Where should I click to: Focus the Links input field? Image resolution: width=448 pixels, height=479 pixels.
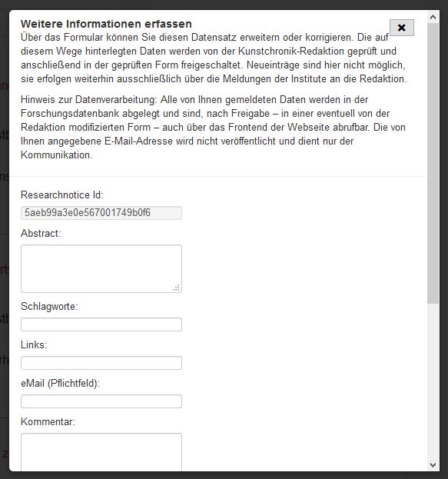pyautogui.click(x=101, y=363)
